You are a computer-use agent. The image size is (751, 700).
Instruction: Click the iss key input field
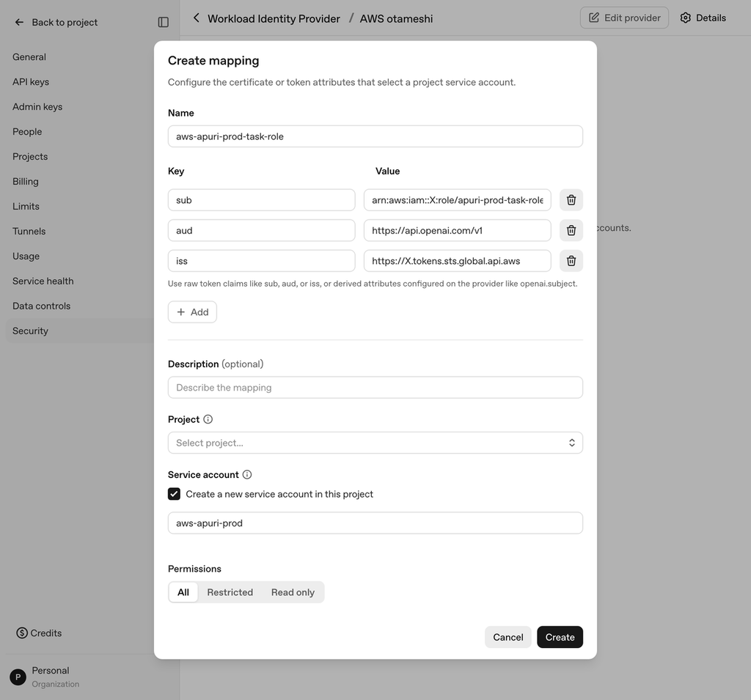point(262,261)
